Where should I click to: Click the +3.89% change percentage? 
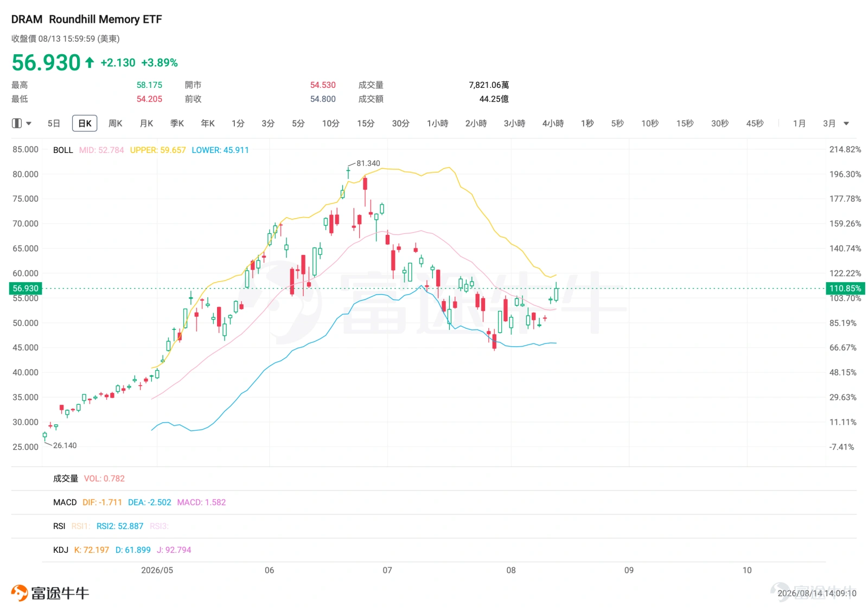pos(159,63)
